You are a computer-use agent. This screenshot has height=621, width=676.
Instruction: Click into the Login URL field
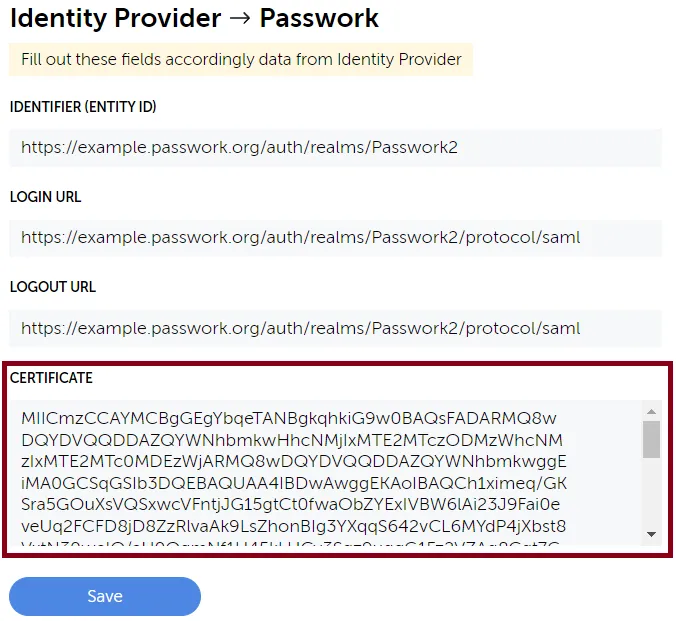tap(335, 238)
